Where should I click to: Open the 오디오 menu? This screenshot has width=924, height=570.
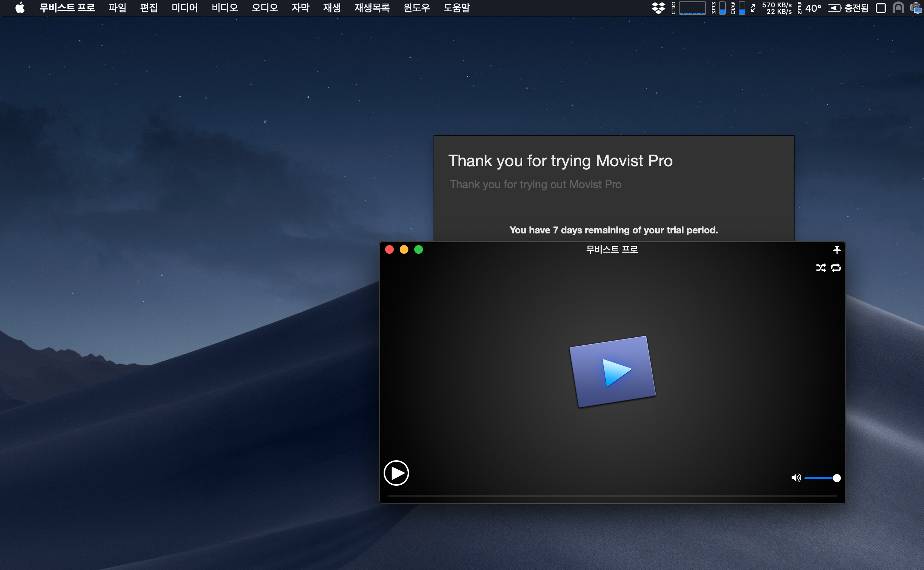(x=264, y=8)
